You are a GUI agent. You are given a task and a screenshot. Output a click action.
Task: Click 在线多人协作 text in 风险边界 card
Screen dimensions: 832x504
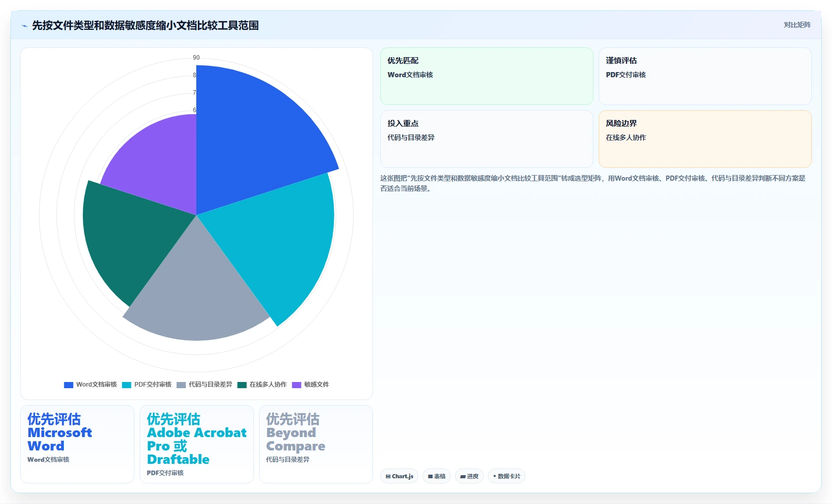[626, 137]
